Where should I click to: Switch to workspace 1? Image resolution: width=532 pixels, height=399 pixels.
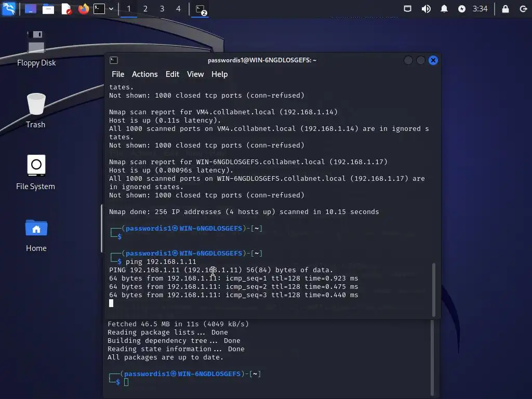tap(129, 9)
